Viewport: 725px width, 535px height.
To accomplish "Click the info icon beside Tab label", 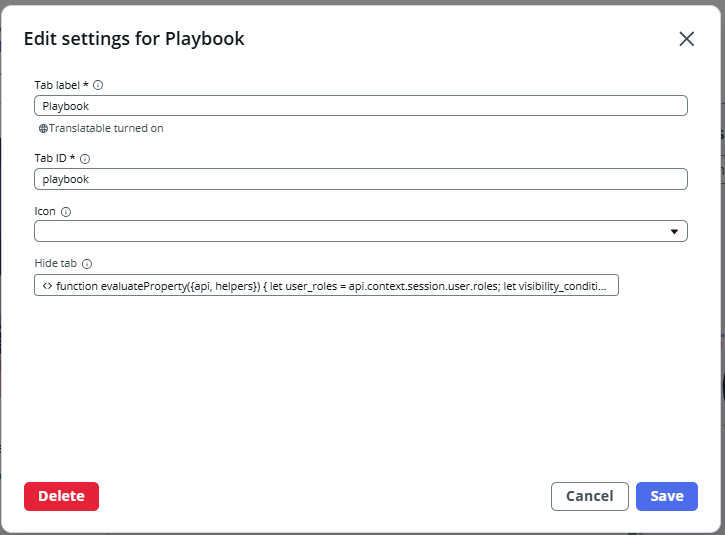I will tap(98, 85).
